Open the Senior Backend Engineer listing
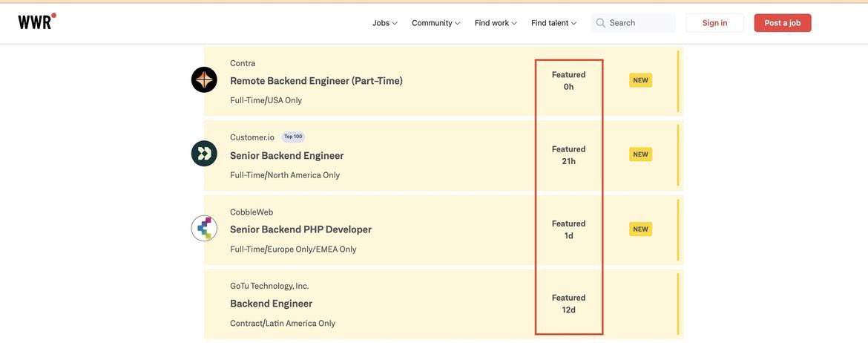The height and width of the screenshot is (343, 868). [287, 156]
